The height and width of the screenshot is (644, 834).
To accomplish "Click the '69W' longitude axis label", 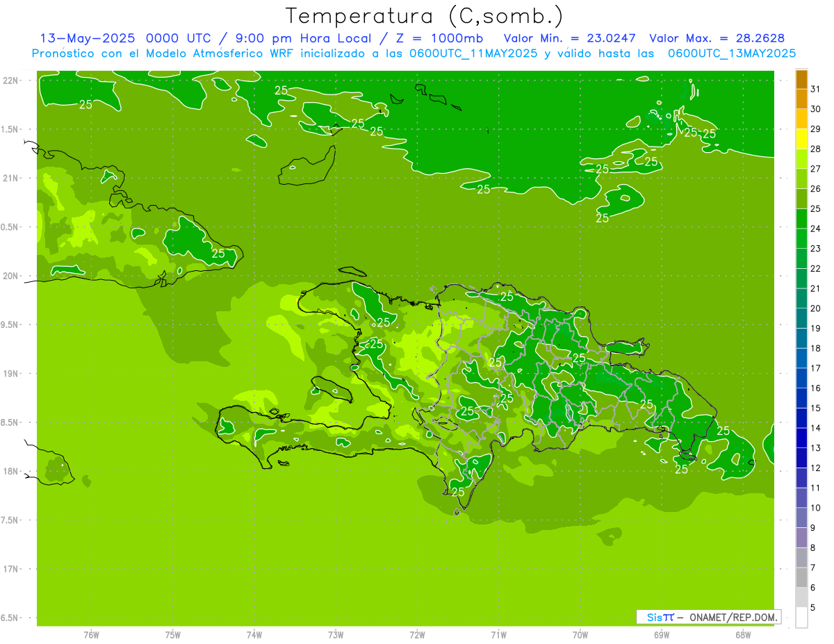I will (662, 635).
